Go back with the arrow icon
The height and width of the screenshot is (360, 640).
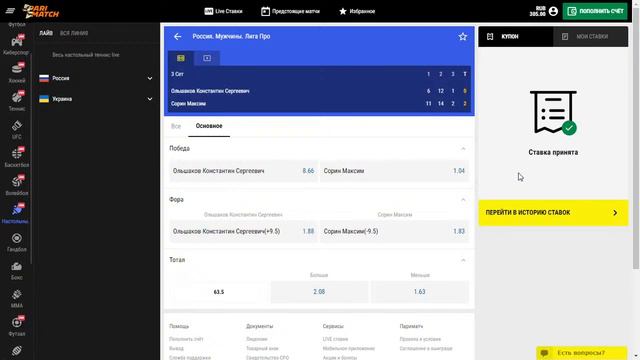click(x=177, y=36)
